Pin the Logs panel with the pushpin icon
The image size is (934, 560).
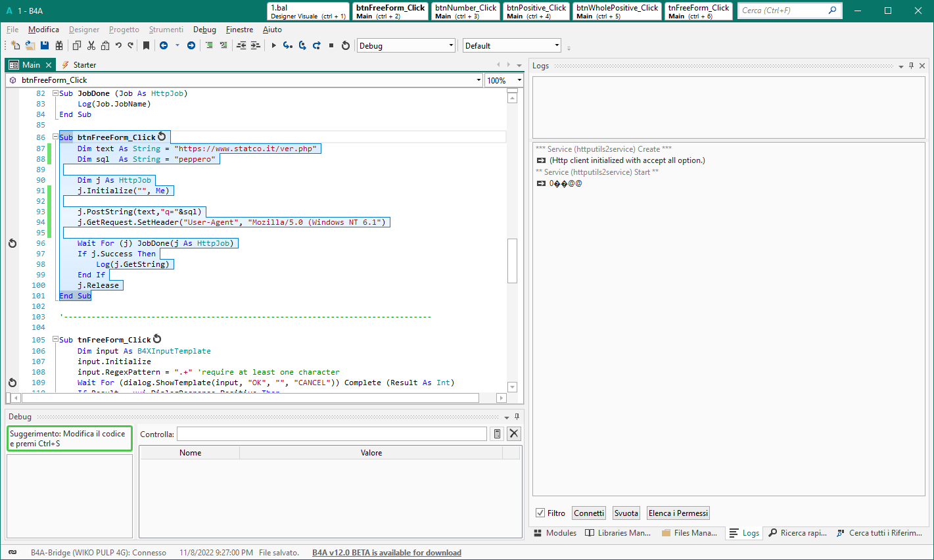pos(911,66)
